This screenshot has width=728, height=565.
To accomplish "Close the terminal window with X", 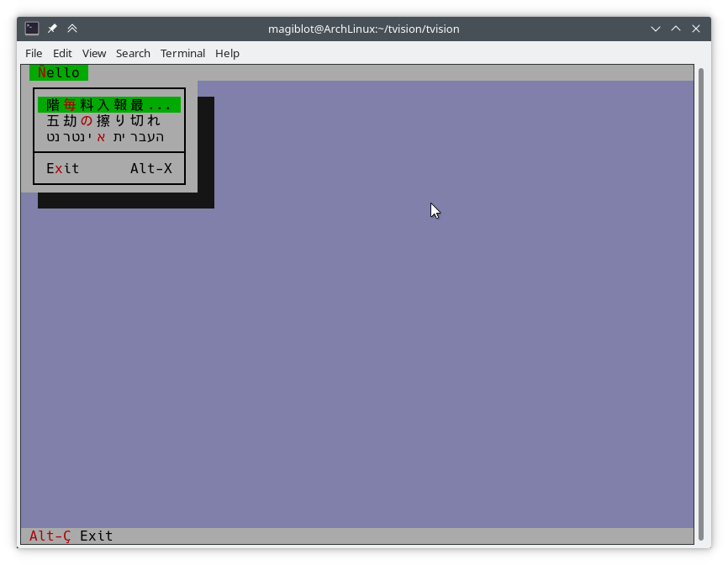I will point(696,29).
